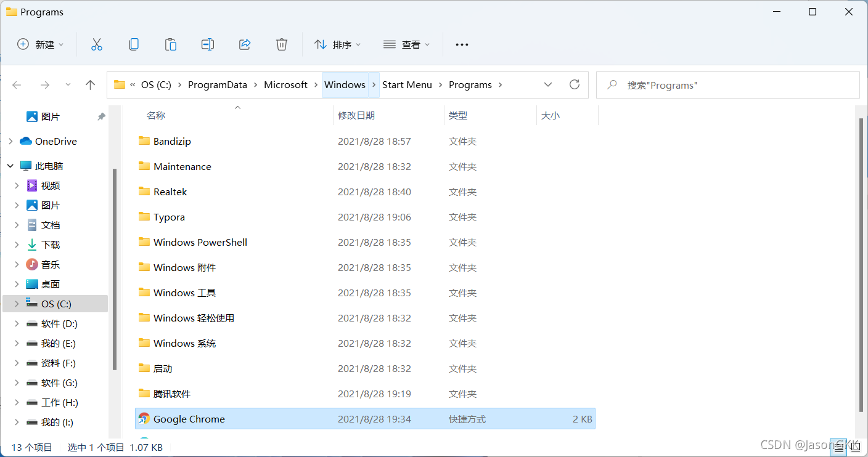Open the 新建 new item dropdown
This screenshot has width=868, height=457.
tap(41, 44)
